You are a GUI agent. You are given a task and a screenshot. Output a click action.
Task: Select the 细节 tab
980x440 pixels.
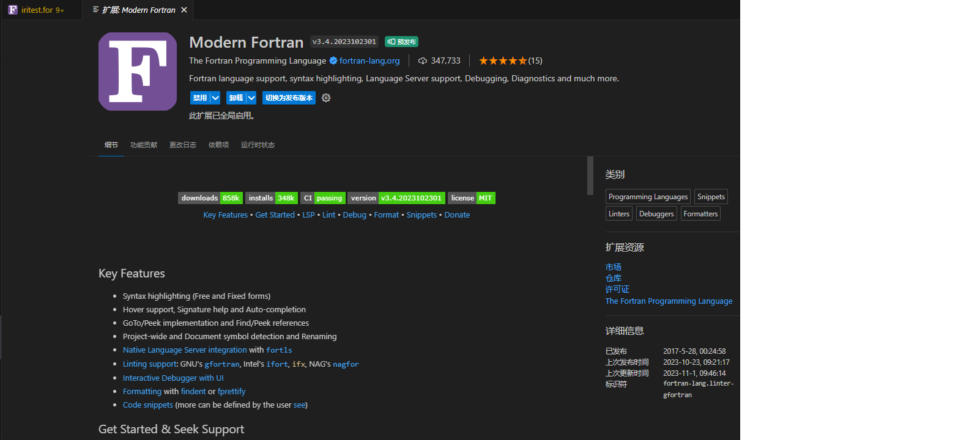tap(111, 145)
